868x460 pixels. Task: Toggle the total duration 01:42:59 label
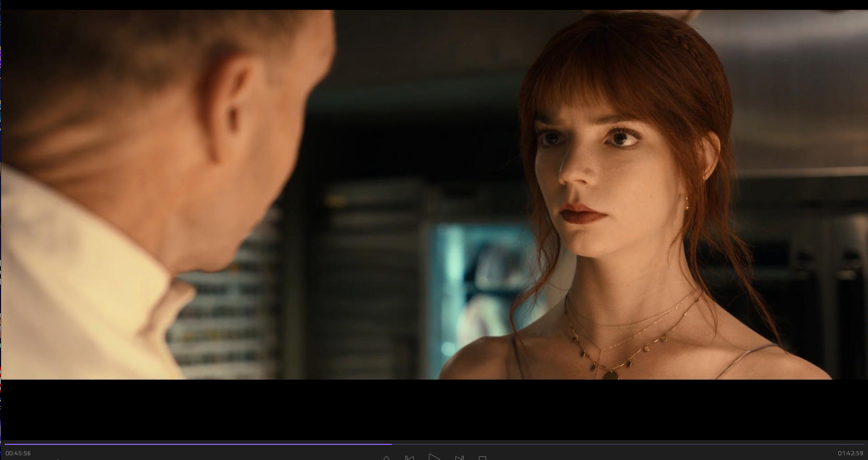850,453
